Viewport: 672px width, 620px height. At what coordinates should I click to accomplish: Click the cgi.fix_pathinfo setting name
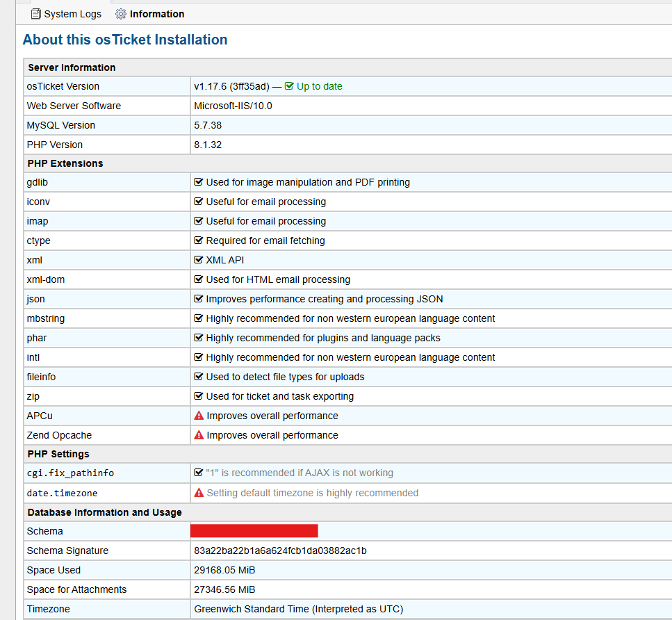coord(70,473)
